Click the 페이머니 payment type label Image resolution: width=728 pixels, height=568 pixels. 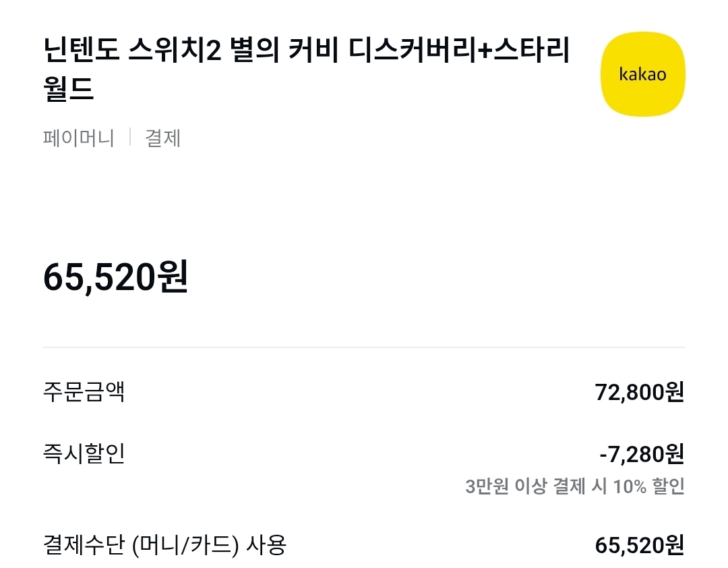point(78,138)
